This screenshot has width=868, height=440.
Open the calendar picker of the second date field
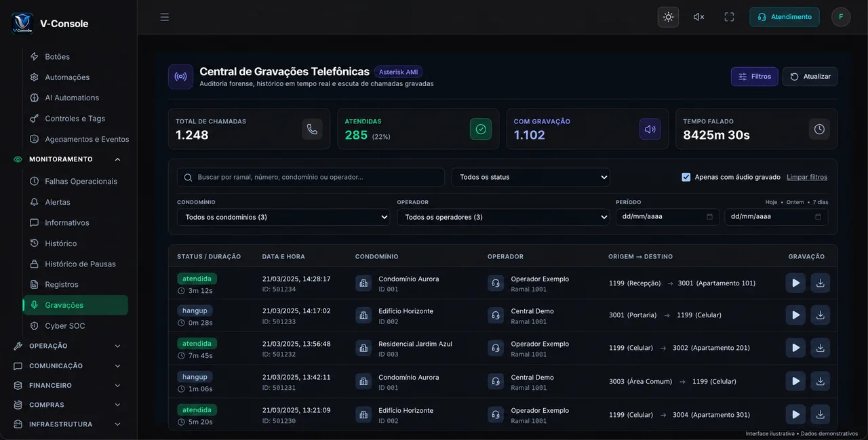pos(818,217)
